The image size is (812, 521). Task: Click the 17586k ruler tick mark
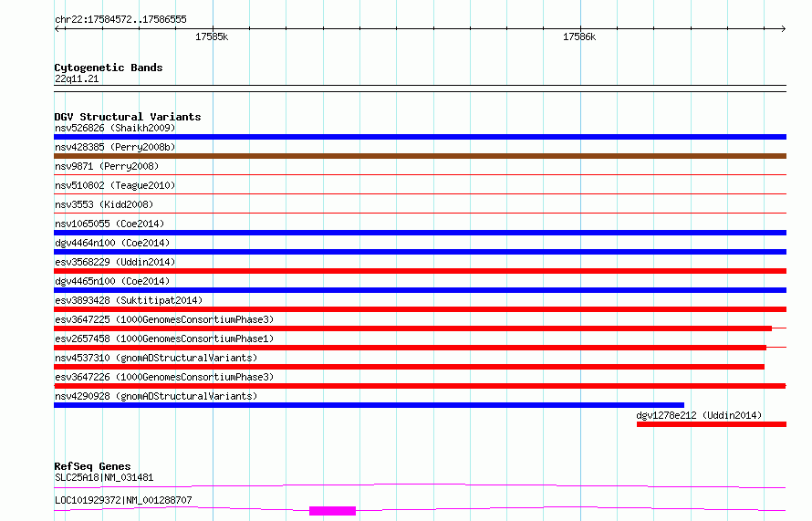pyautogui.click(x=580, y=28)
